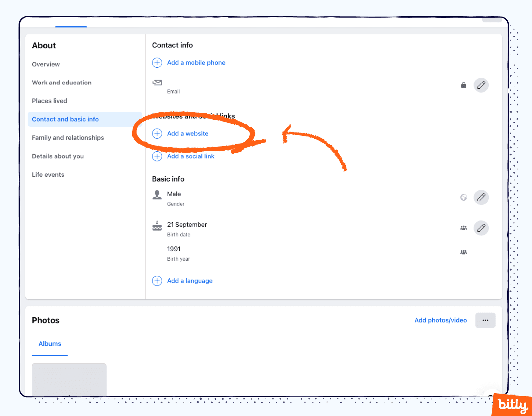Select Family and relationships in the sidebar

click(x=68, y=138)
